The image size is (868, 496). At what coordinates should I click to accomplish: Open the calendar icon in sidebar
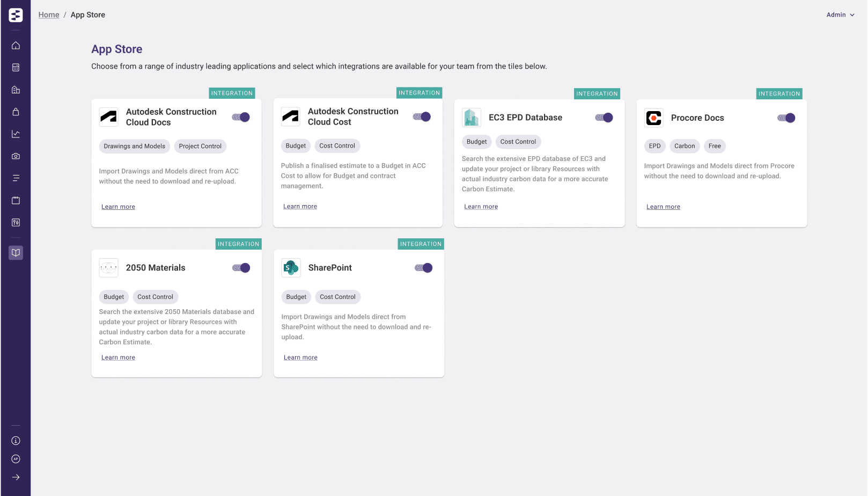tap(16, 200)
